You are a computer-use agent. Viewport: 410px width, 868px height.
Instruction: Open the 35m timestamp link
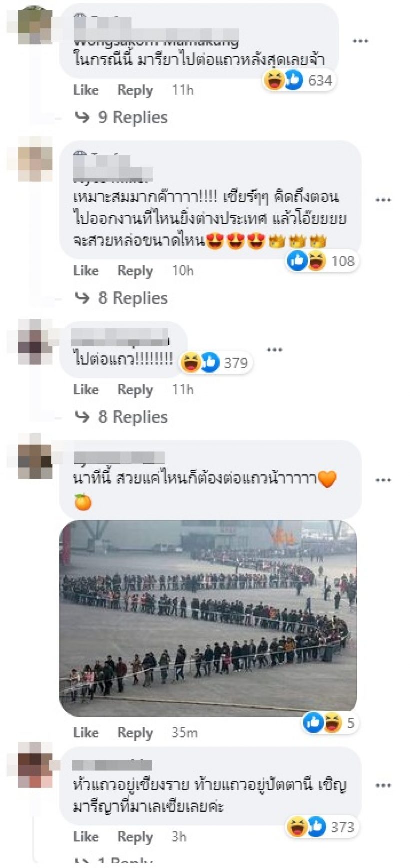pyautogui.click(x=184, y=733)
